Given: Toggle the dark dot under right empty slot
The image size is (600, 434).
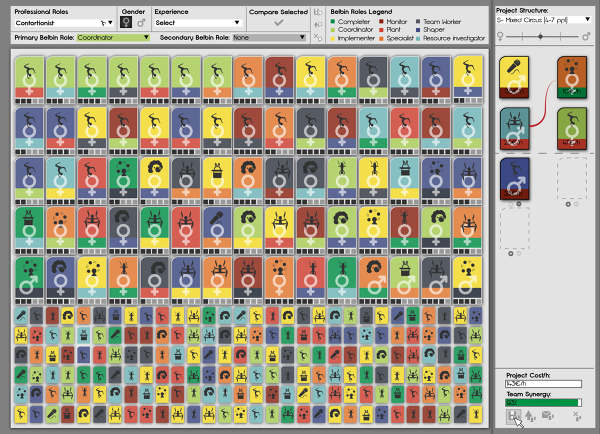Looking at the screenshot, I should pos(568,204).
